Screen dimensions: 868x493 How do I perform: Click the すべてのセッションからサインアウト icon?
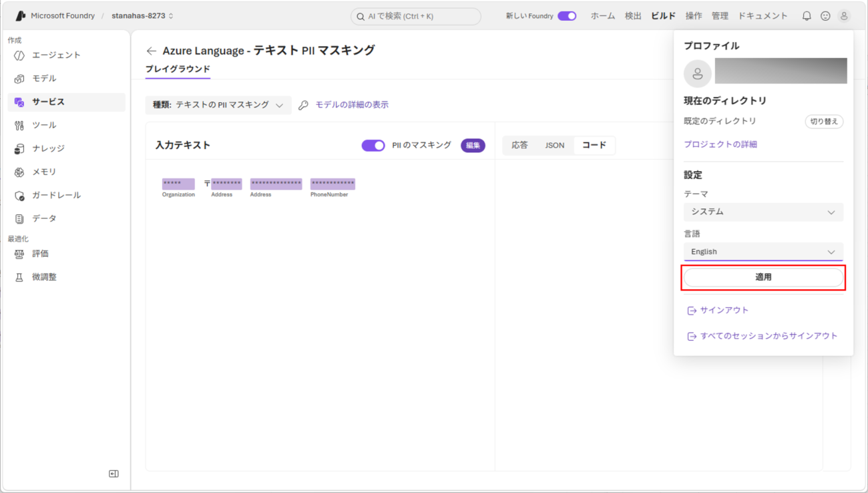click(x=692, y=336)
